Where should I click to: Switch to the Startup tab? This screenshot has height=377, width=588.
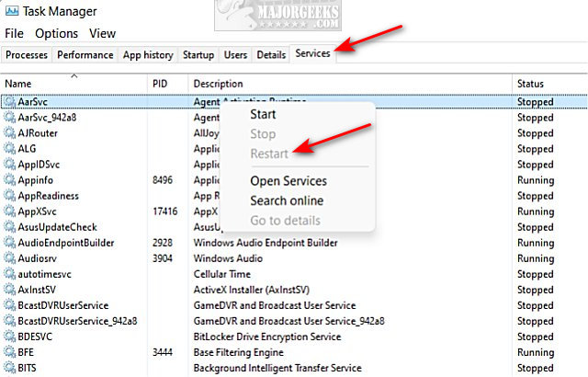tap(198, 55)
